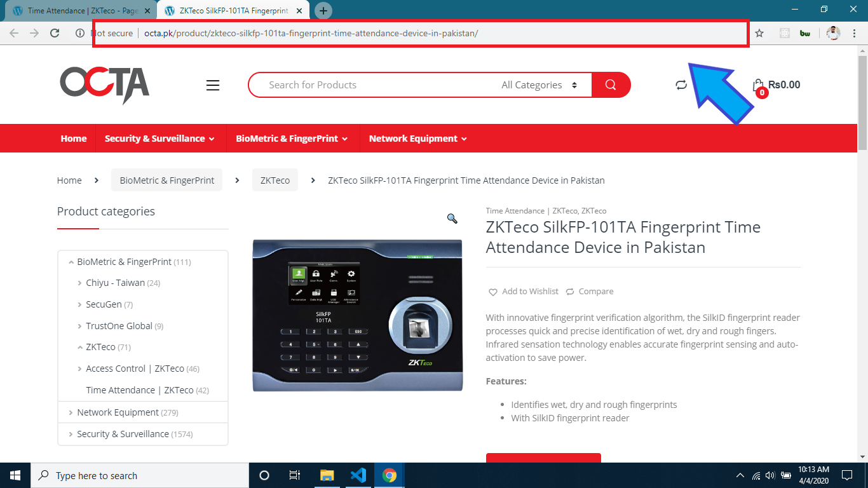Open the ZKTeco breadcrumb link
This screenshot has height=488, width=868.
pyautogui.click(x=275, y=180)
